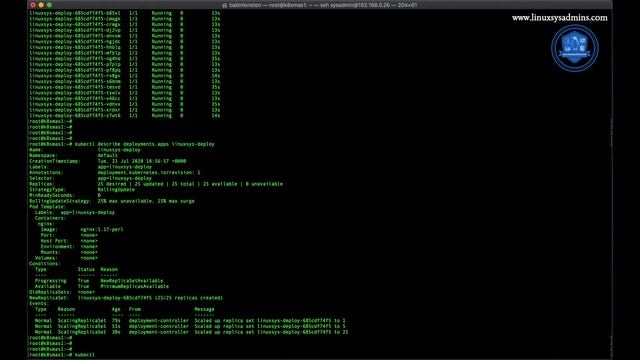
Task: Click the 'Volumes:' label
Action: 46,258
